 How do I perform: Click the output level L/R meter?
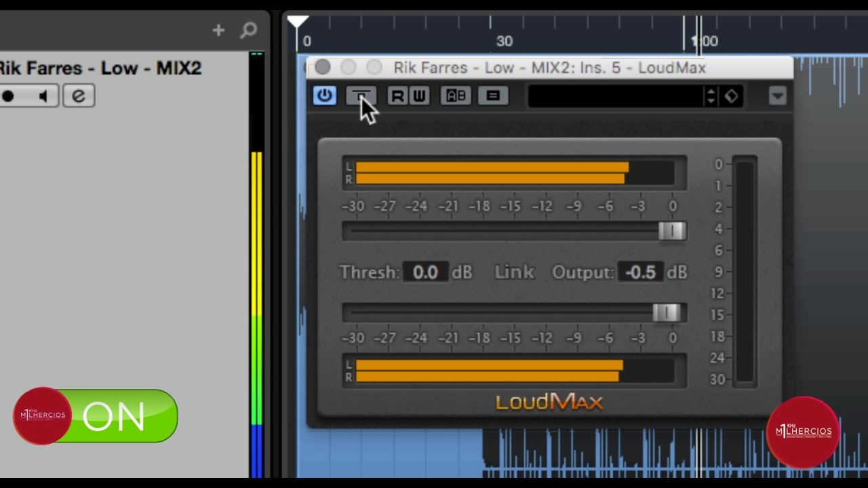[514, 371]
